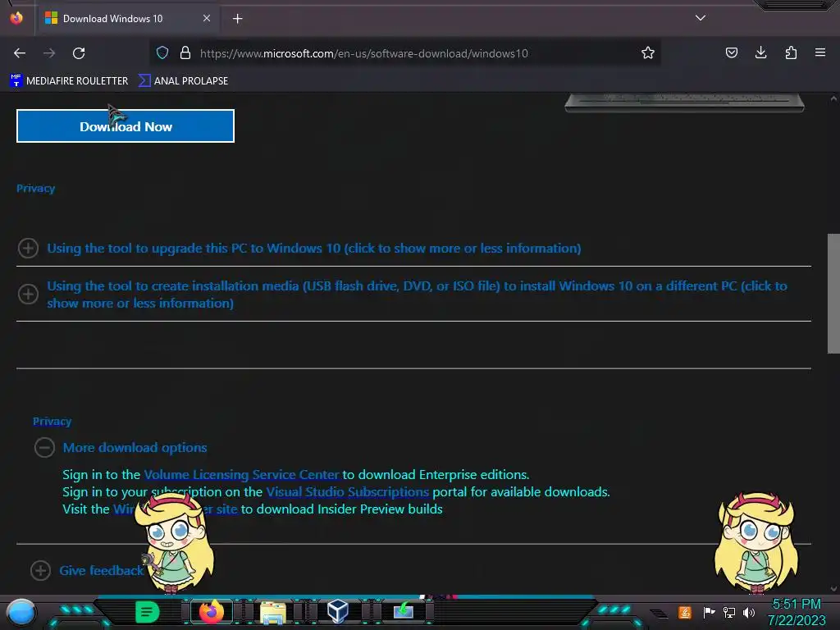
Task: Open Volume Licensing Service Center link
Action: [242, 475]
